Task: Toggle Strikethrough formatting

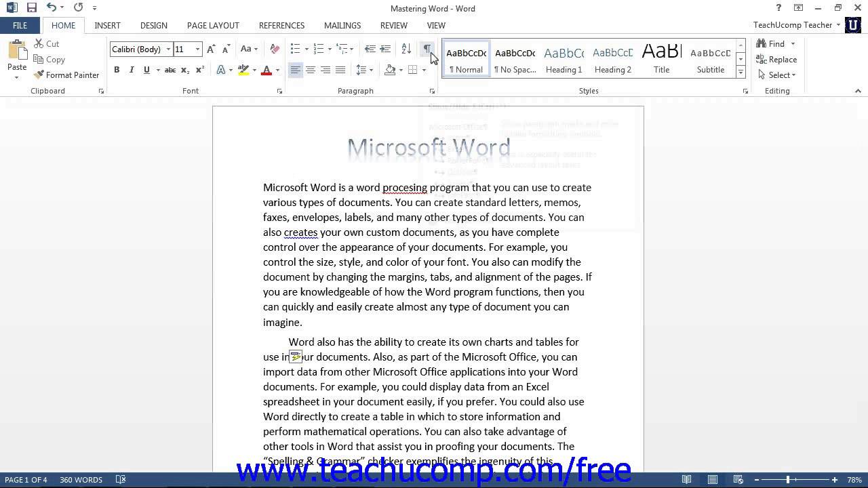Action: [x=170, y=70]
